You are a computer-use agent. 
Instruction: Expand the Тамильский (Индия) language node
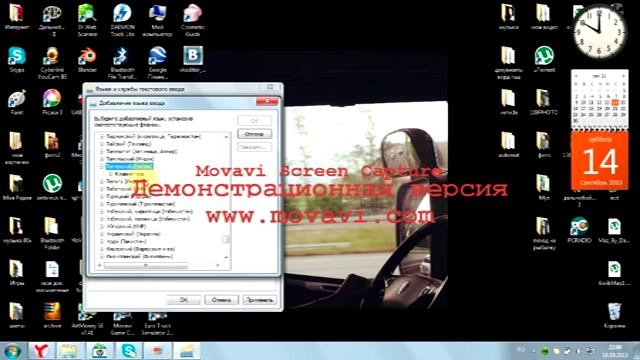[101, 159]
